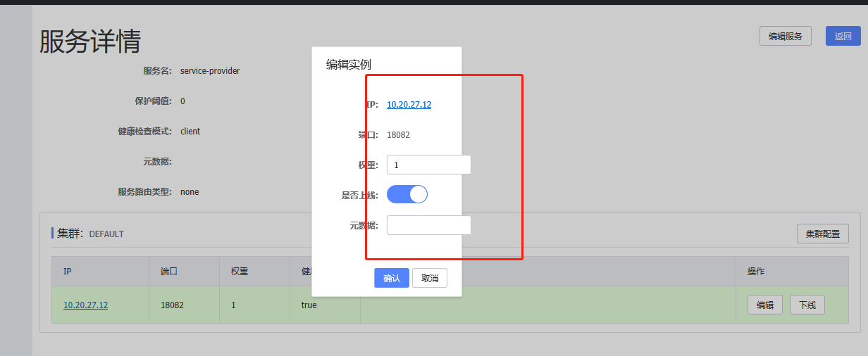Open the 10.20.27.12 link in table
The width and height of the screenshot is (868, 356).
click(x=85, y=305)
